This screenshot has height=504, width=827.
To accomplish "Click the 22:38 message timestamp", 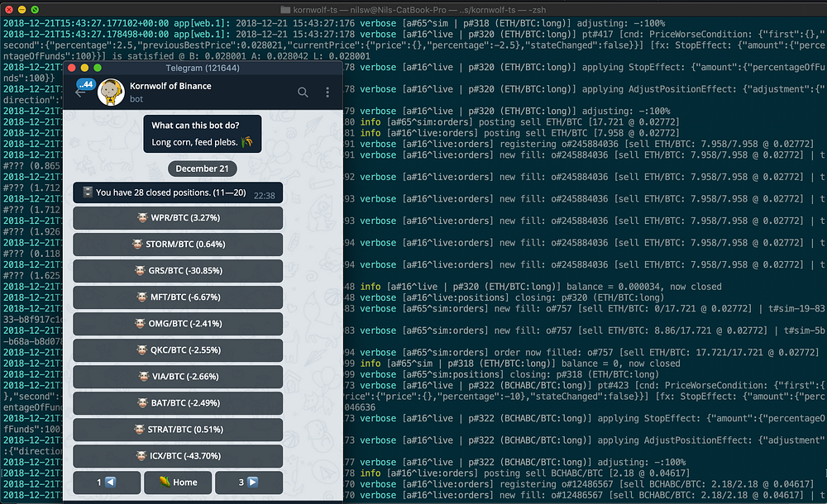I will 265,196.
